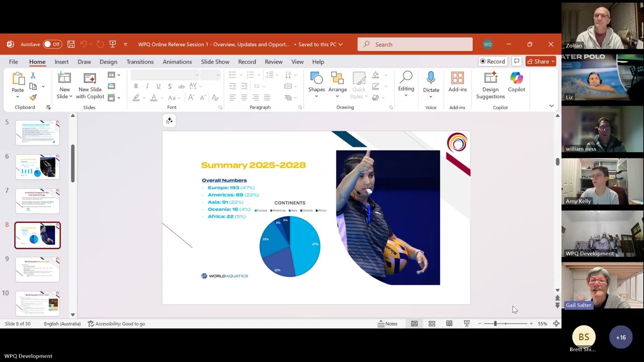Open the Arrange menu
The width and height of the screenshot is (644, 362).
point(338,84)
